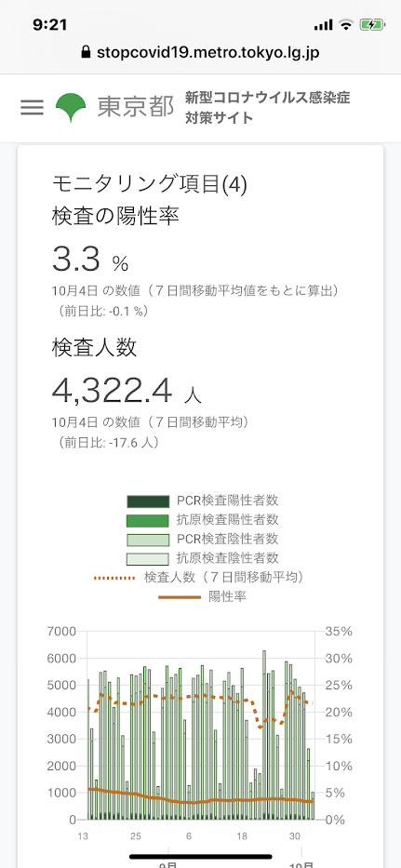Viewport: 401px width, 868px height.
Task: Tap the Wi-Fi status icon
Action: point(347,24)
